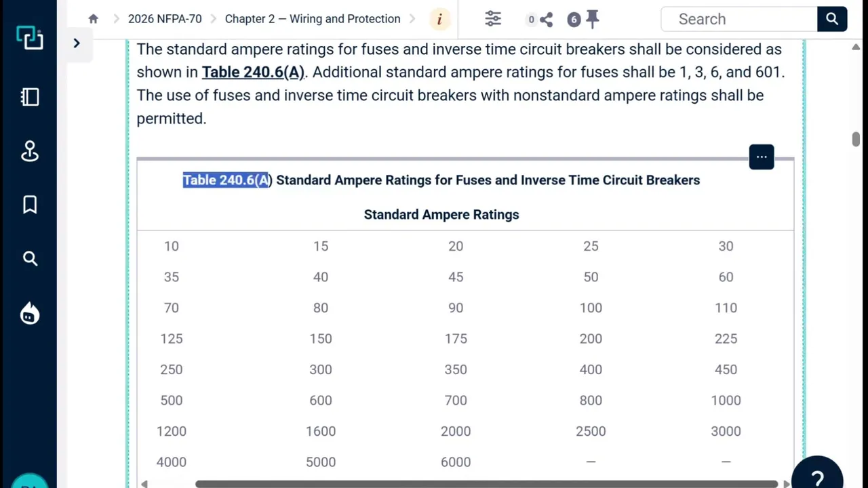Click the pin icon with 6 badge

pos(592,19)
